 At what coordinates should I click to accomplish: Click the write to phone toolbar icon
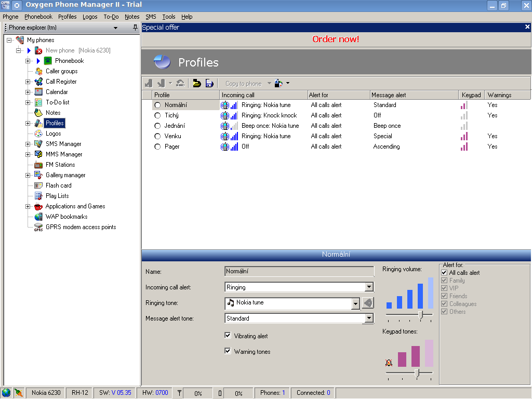tap(161, 83)
